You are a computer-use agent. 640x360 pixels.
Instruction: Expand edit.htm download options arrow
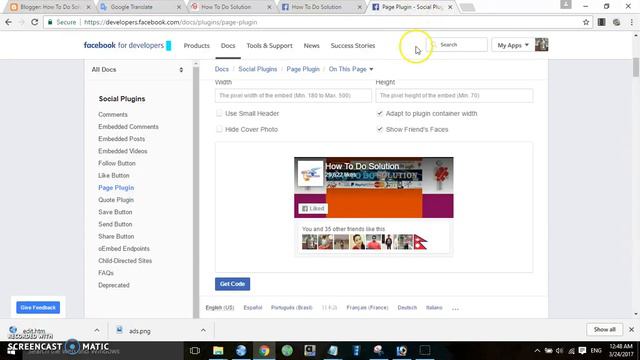[97, 330]
